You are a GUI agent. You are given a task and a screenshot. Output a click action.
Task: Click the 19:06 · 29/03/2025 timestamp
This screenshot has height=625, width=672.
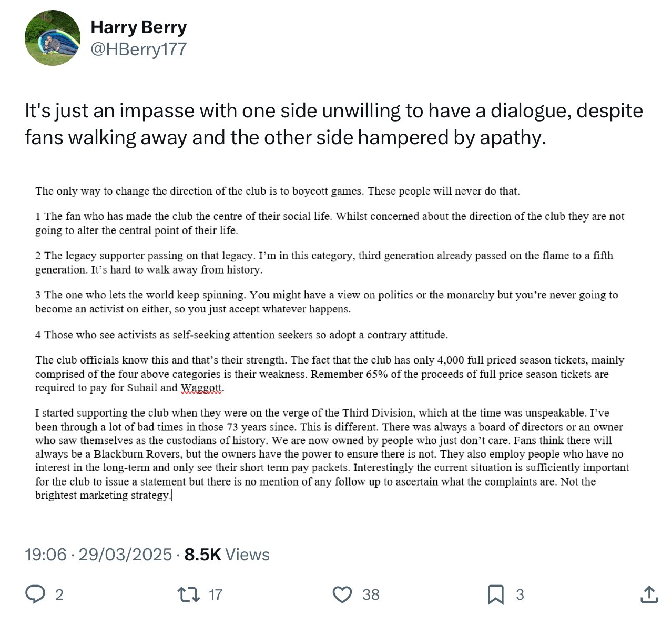click(98, 555)
